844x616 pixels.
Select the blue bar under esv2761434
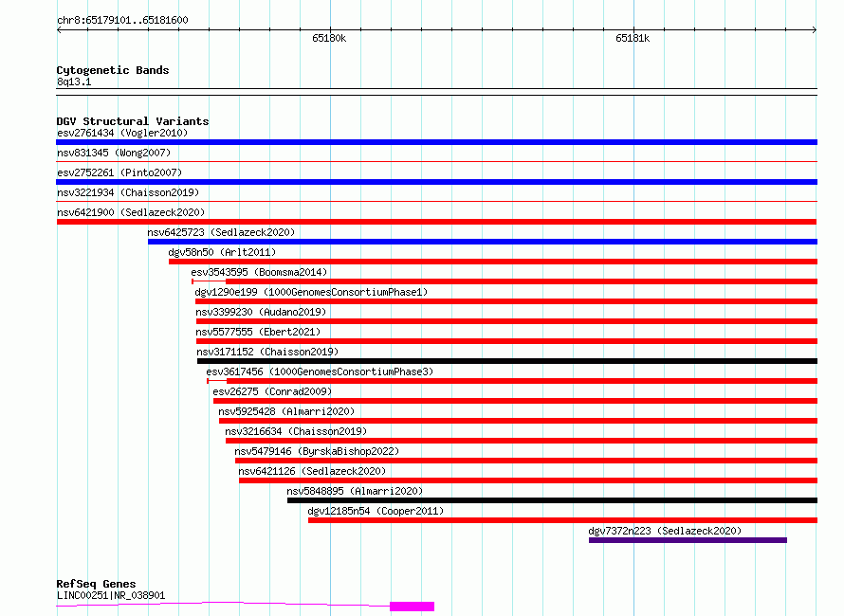(x=436, y=142)
